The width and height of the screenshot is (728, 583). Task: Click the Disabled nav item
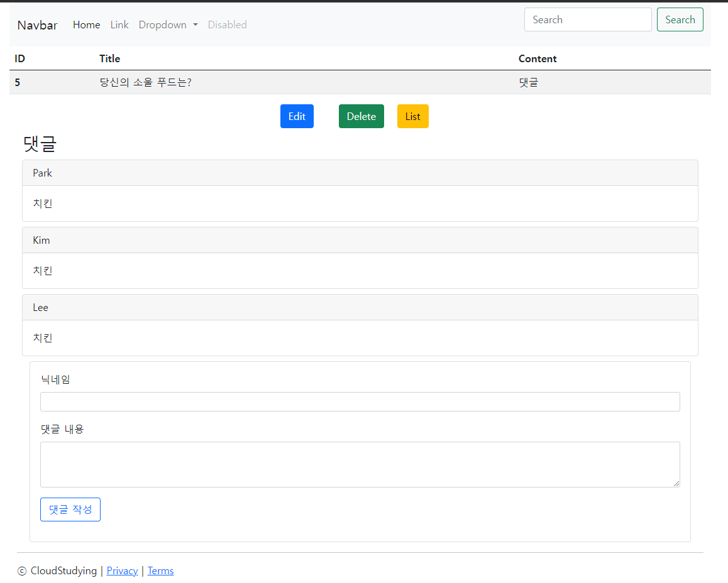pyautogui.click(x=227, y=25)
